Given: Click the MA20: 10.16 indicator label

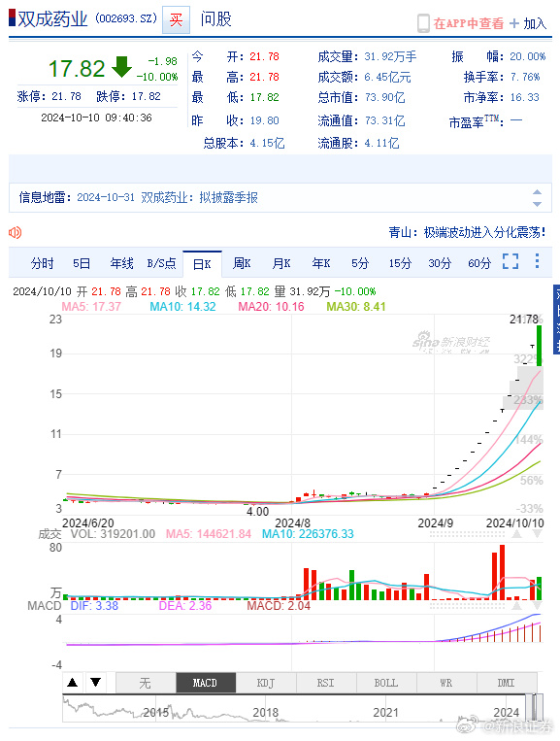Looking at the screenshot, I should pos(271,307).
